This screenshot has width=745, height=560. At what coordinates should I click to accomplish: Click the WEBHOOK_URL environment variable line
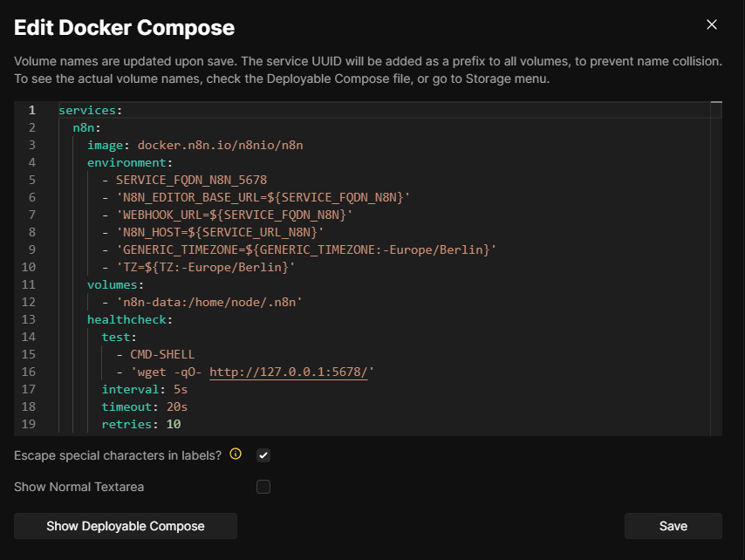pos(233,215)
